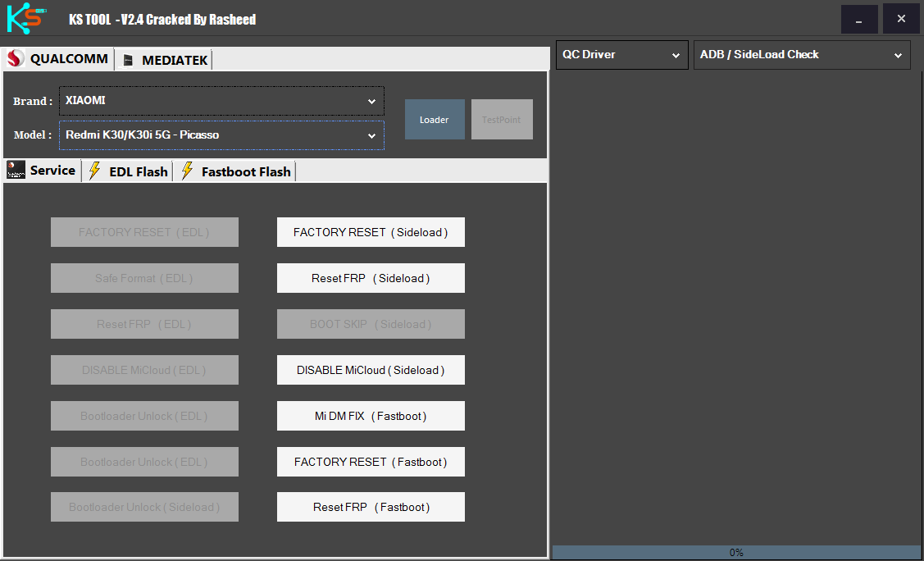Open the EDL Flash tab
Image resolution: width=924 pixels, height=561 pixels.
click(x=128, y=171)
